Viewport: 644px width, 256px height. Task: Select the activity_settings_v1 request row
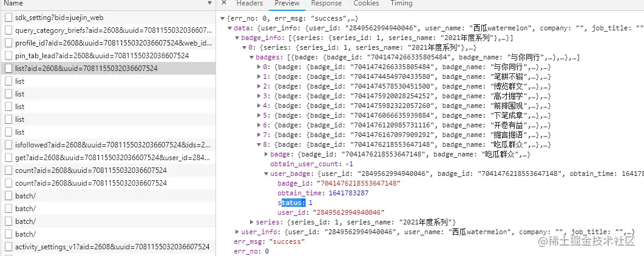pos(108,246)
